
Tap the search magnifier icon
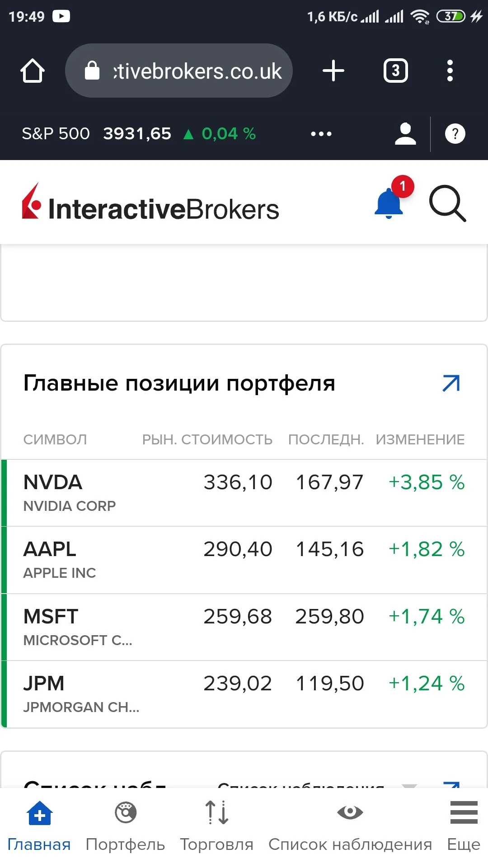point(447,203)
